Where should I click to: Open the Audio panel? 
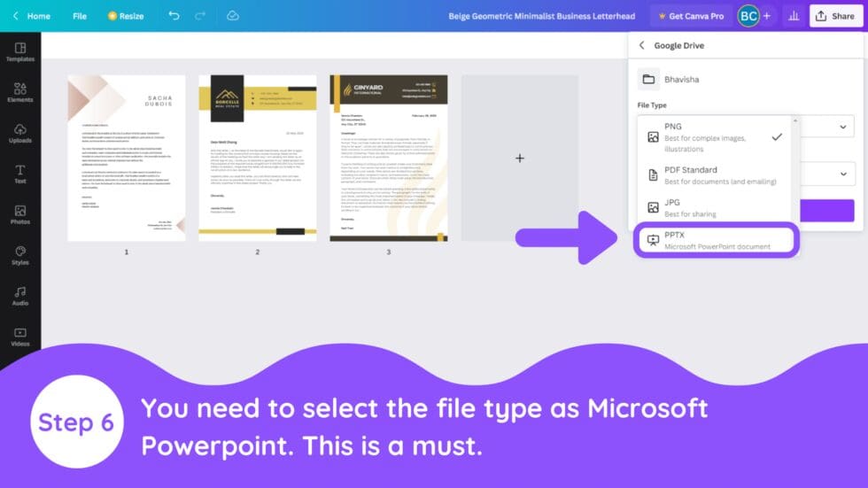tap(19, 296)
